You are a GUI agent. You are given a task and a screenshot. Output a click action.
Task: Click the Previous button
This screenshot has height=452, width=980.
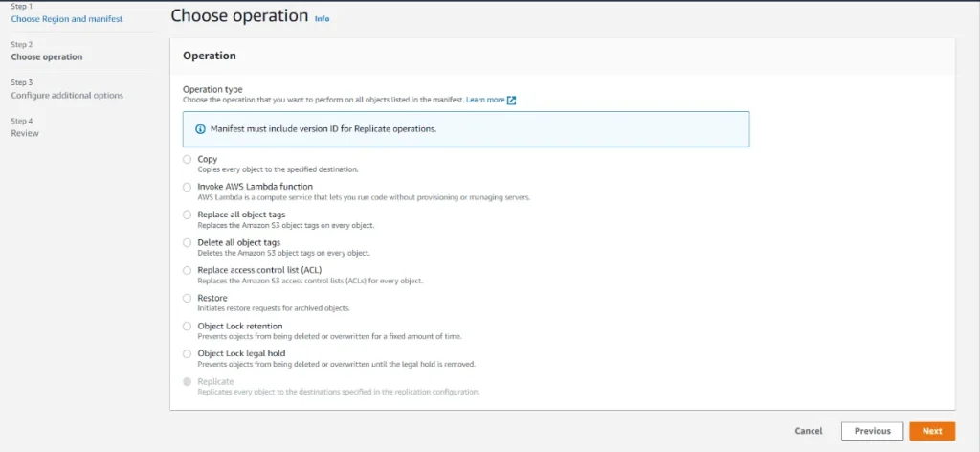tap(872, 431)
